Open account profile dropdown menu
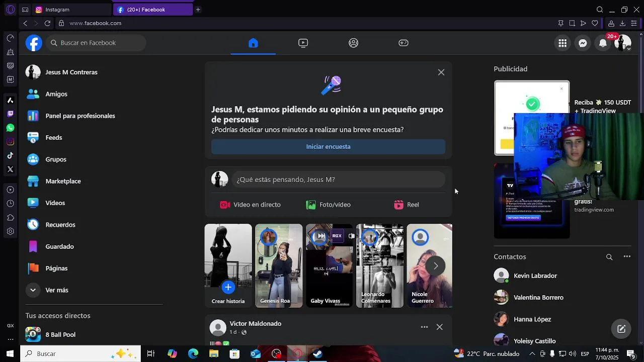The width and height of the screenshot is (644, 362). click(x=623, y=43)
